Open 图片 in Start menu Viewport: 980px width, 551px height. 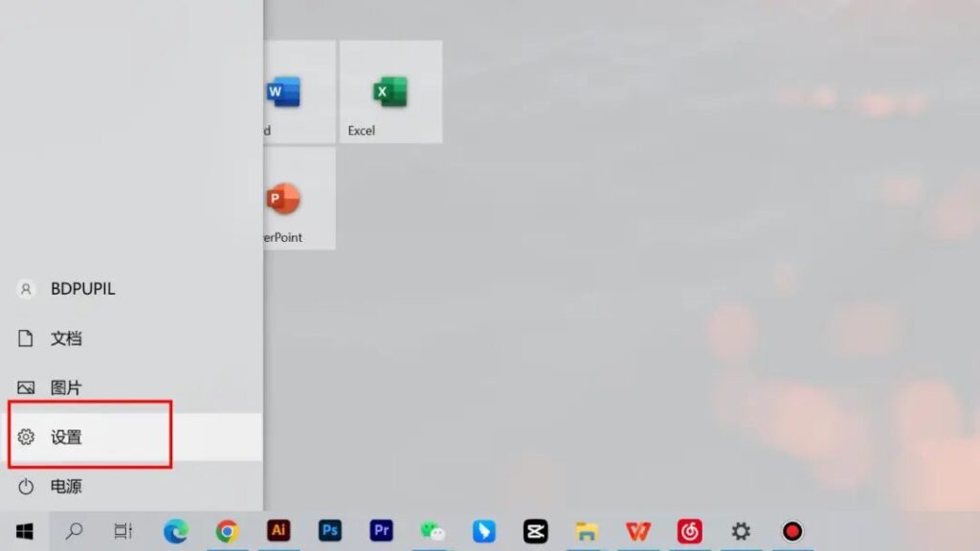(131, 387)
